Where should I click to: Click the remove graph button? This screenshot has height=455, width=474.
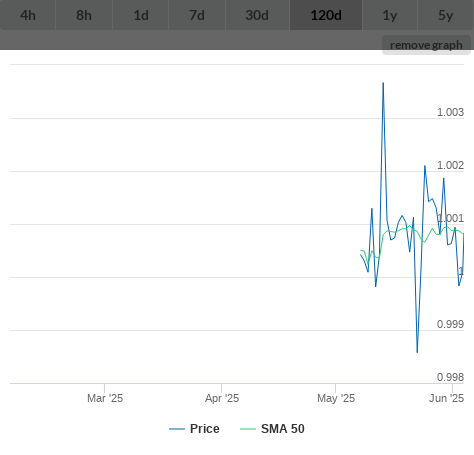tap(426, 45)
